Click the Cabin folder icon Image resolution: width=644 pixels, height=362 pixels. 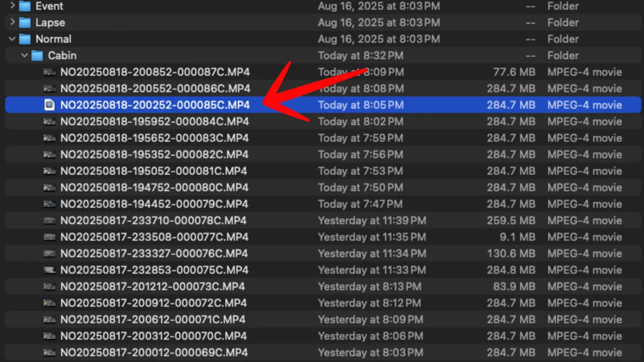point(37,56)
